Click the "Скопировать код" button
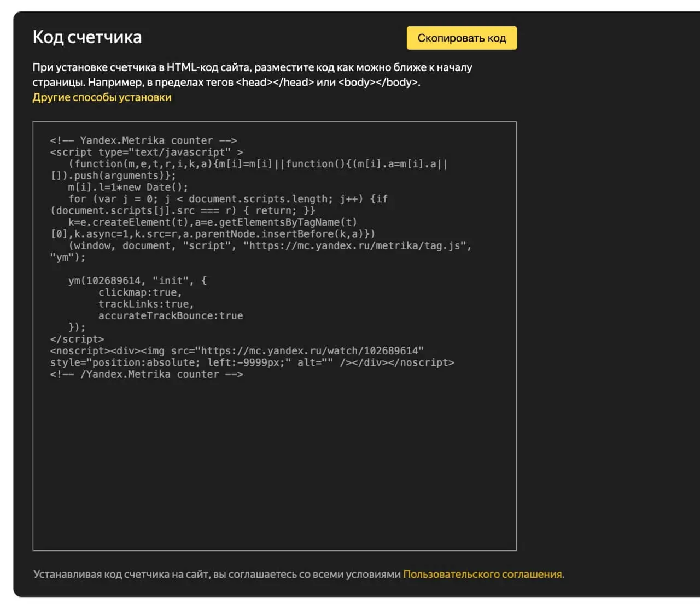Image resolution: width=700 pixels, height=615 pixels. pyautogui.click(x=462, y=38)
